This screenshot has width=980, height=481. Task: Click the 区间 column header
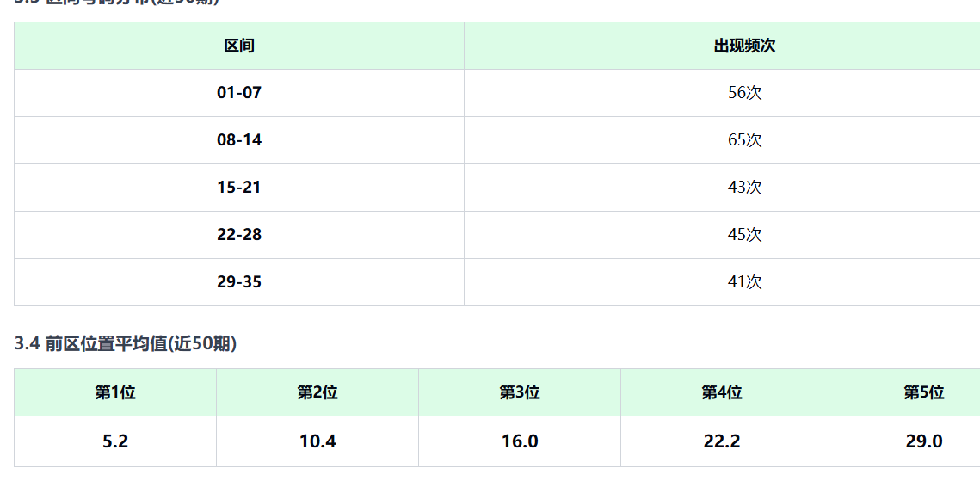pyautogui.click(x=239, y=46)
